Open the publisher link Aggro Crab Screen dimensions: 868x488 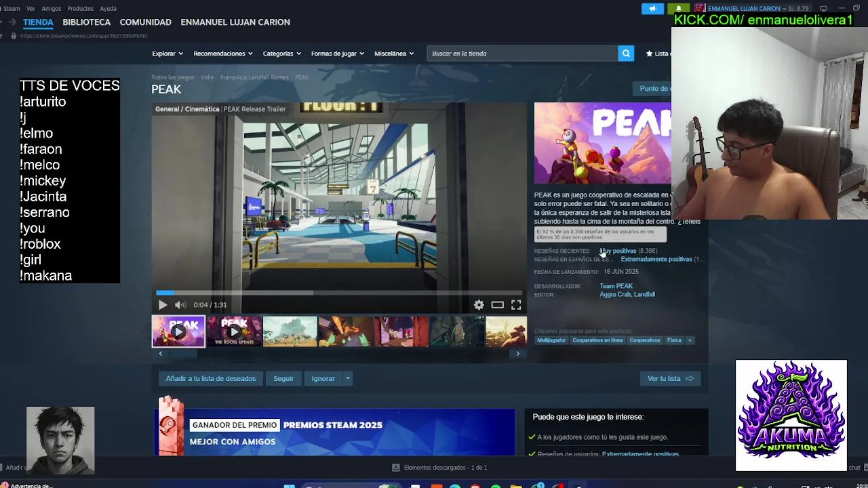(614, 294)
